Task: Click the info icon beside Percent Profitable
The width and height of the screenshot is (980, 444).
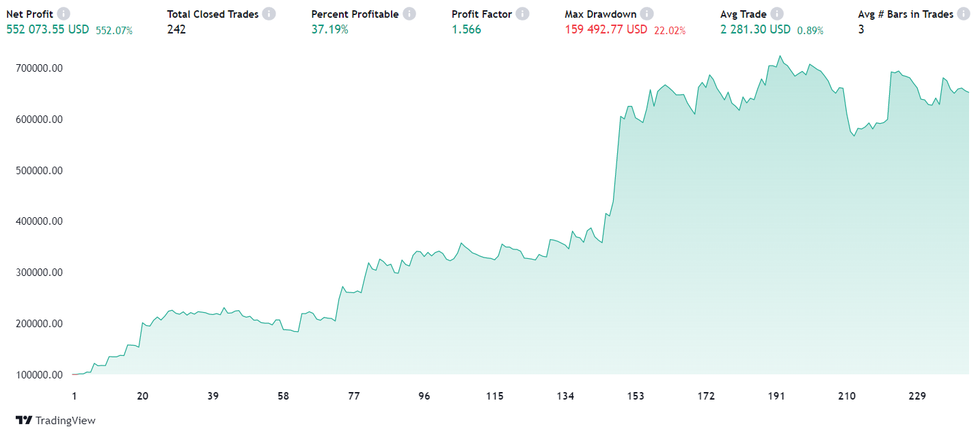Action: coord(409,14)
